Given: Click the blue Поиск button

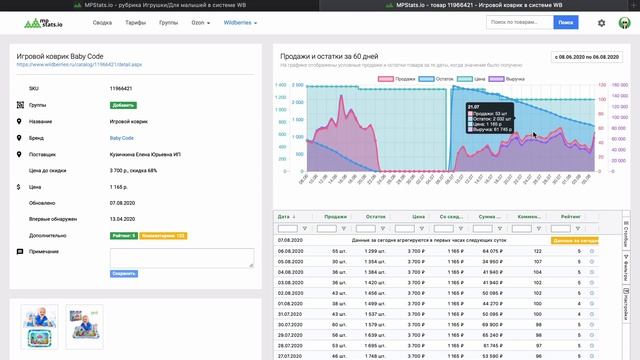Looking at the screenshot, I should tap(566, 22).
